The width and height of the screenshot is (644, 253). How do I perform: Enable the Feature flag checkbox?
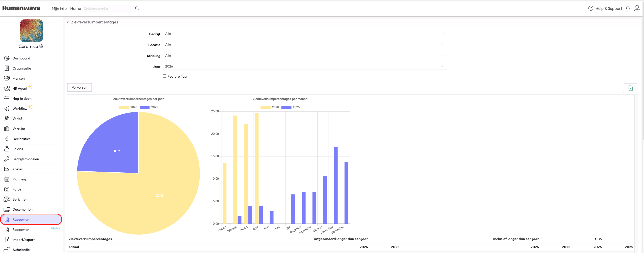coord(165,76)
